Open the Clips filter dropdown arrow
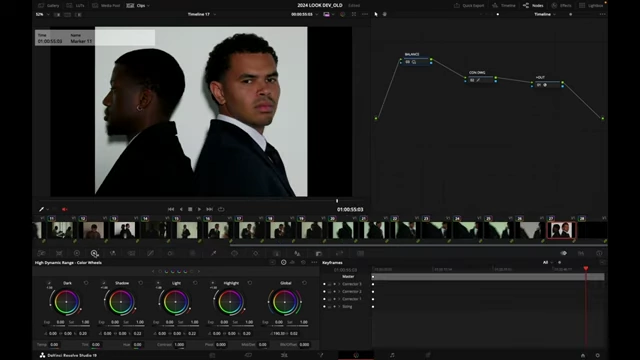The image size is (640, 360). pos(148,6)
